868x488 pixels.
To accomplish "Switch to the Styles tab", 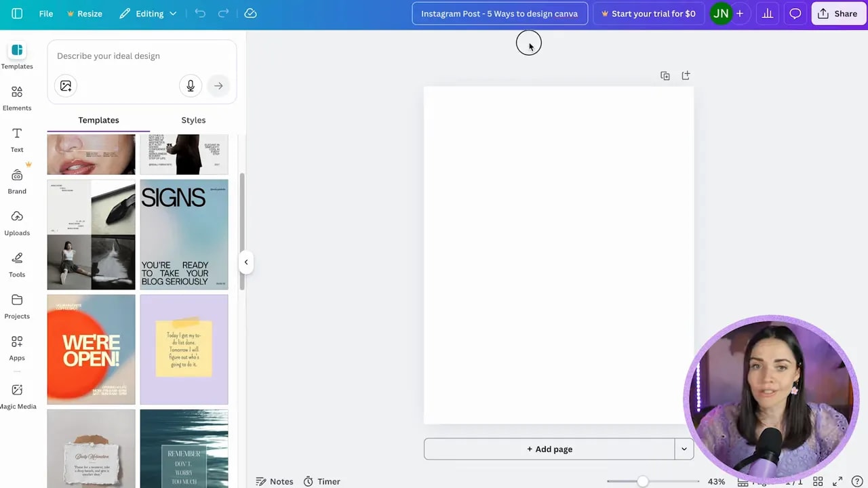I will [193, 120].
